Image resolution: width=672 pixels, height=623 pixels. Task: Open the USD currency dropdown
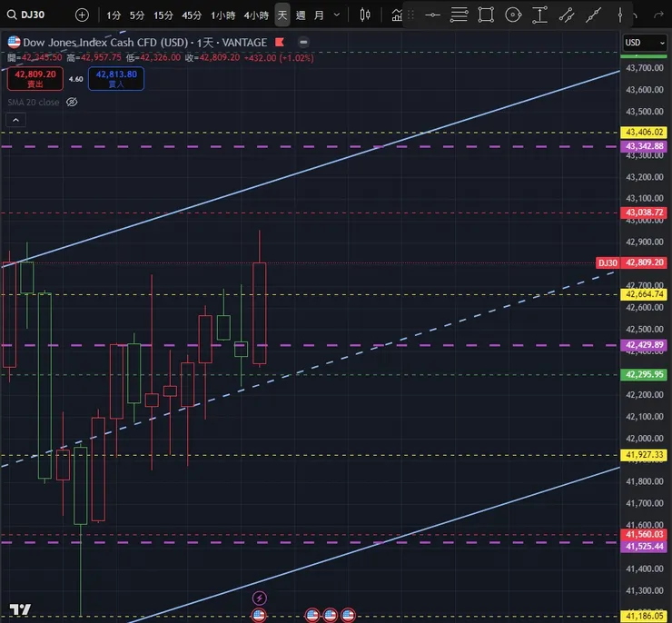(645, 43)
